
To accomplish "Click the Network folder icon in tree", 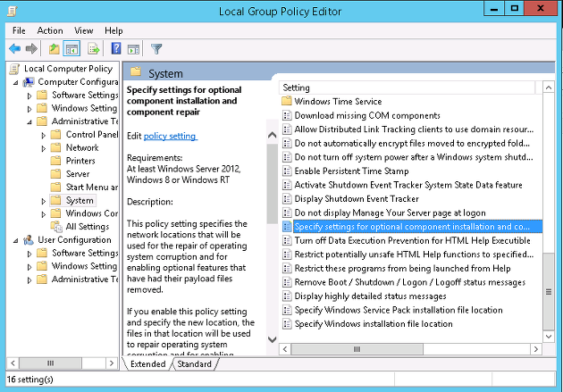I will (x=55, y=147).
